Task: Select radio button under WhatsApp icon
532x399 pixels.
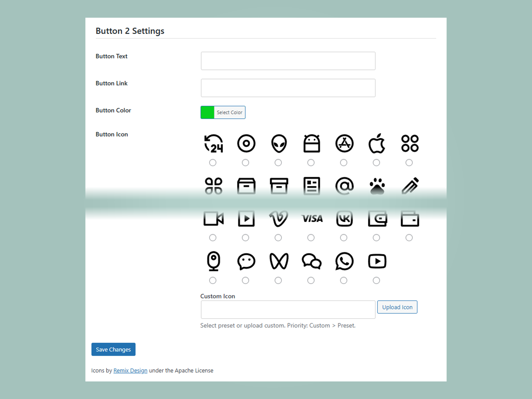Action: (x=343, y=280)
